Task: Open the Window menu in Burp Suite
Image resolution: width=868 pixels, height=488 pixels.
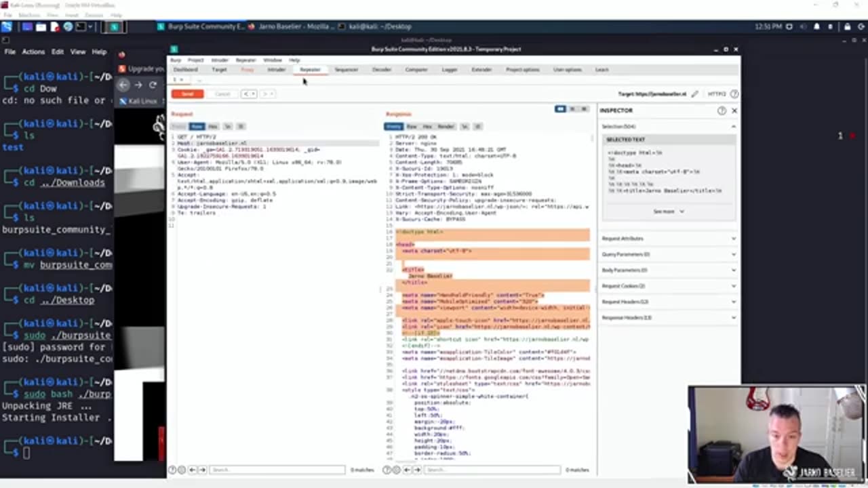Action: 273,60
